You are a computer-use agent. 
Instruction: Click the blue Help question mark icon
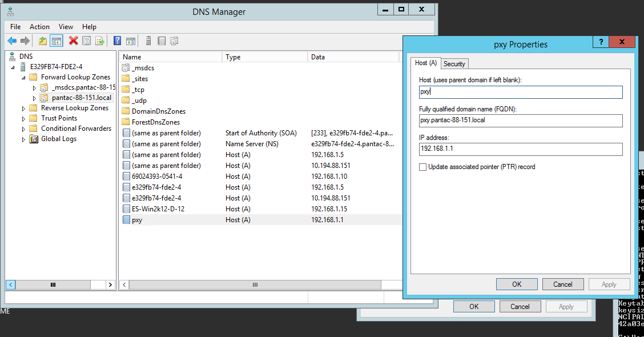point(117,41)
